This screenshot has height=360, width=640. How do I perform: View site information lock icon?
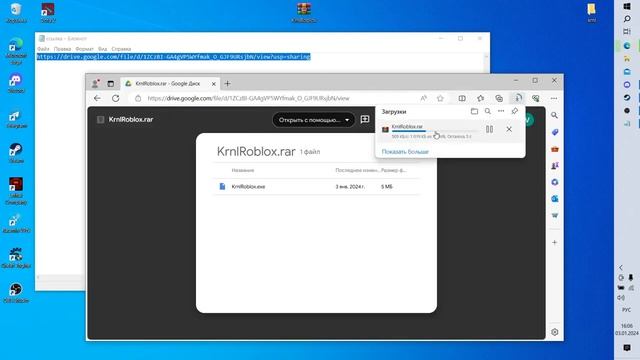[138, 98]
